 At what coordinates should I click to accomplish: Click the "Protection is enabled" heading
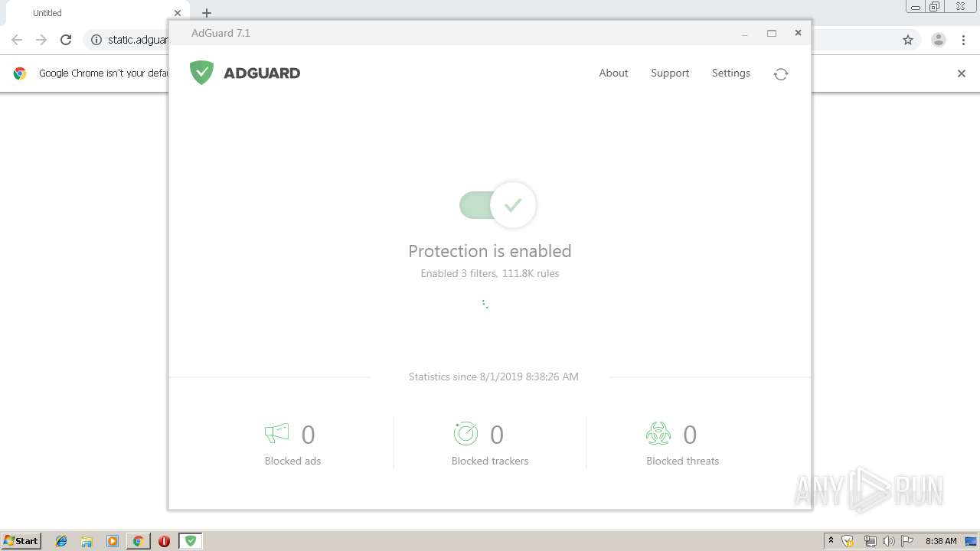[490, 251]
